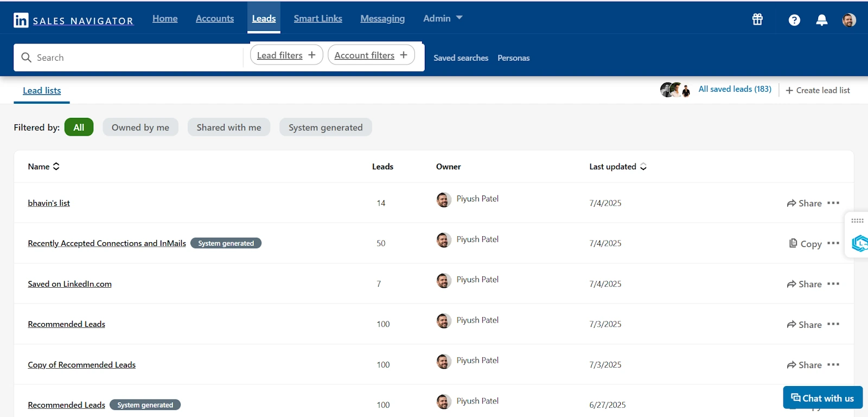868x417 pixels.
Task: Click the plus icon on Lead filters
Action: pos(312,55)
